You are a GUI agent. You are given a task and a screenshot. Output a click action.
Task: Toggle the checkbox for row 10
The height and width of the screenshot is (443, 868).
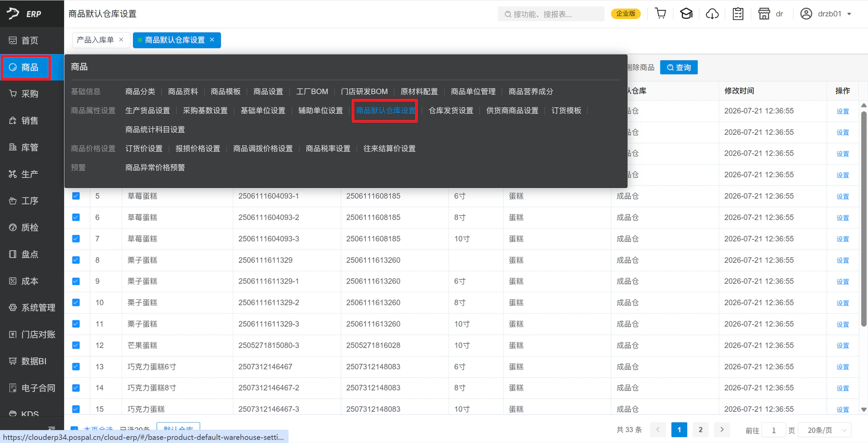pyautogui.click(x=76, y=302)
